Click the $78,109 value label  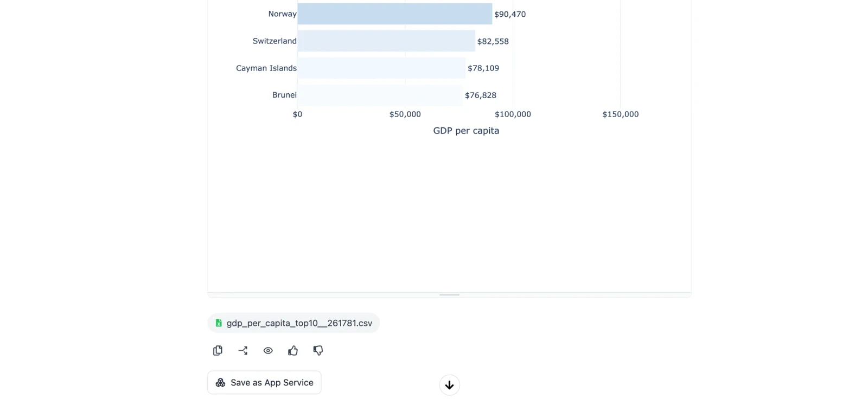[483, 68]
